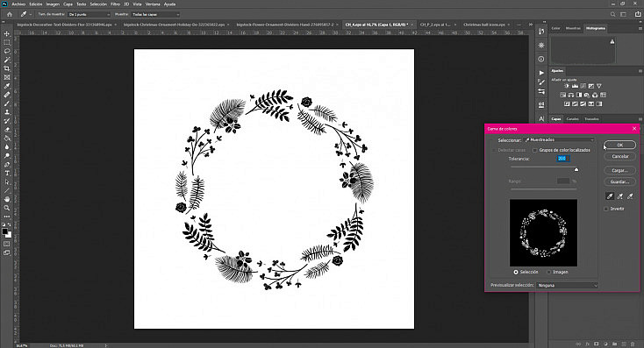This screenshot has height=348, width=644.
Task: Expand the hidden document tabs chevron
Action: [x=530, y=25]
